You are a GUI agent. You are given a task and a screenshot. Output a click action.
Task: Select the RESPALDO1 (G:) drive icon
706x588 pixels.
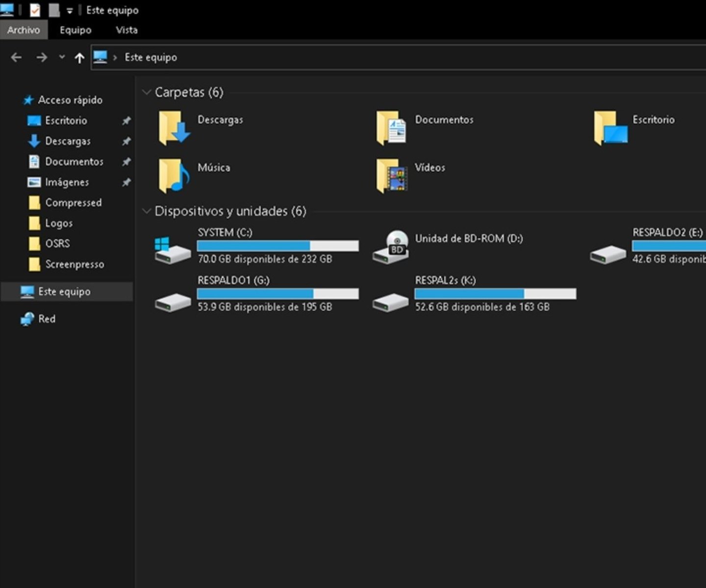(x=173, y=302)
